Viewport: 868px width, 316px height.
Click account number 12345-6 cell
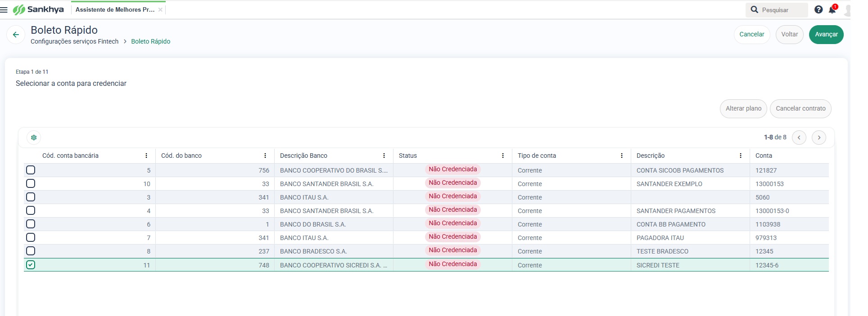(x=789, y=265)
